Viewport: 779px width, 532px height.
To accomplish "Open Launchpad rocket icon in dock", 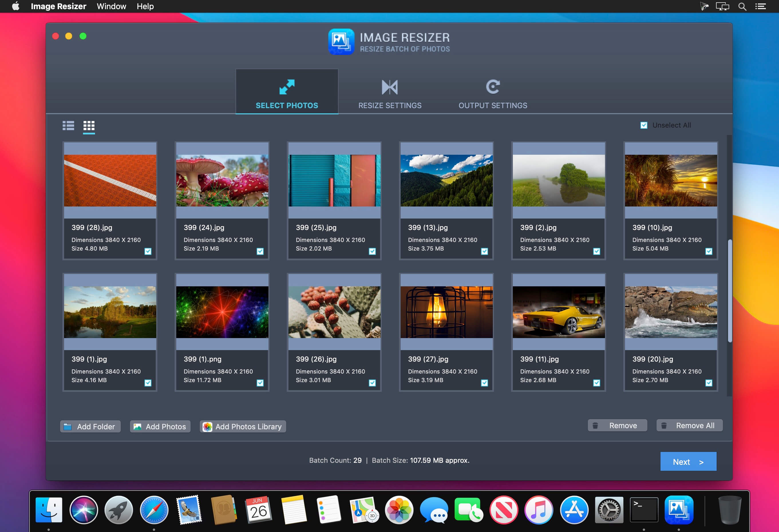I will click(x=119, y=510).
